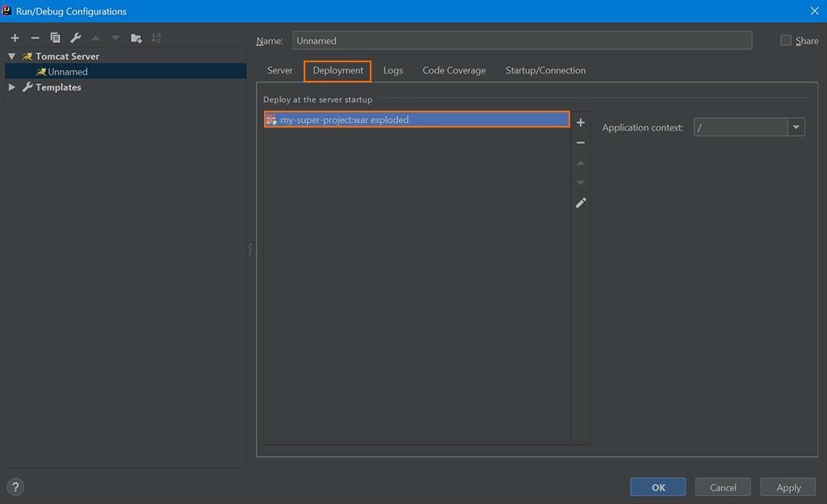Screen dimensions: 827x504
Task: Switch to the Server tab
Action: click(x=279, y=70)
